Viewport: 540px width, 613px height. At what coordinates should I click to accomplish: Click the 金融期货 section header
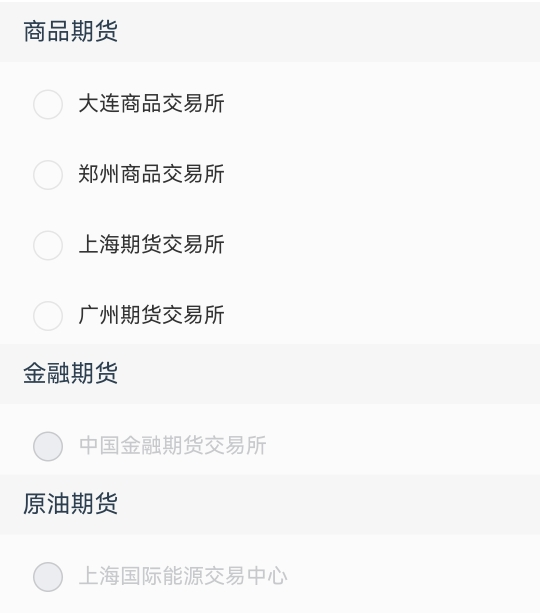270,374
